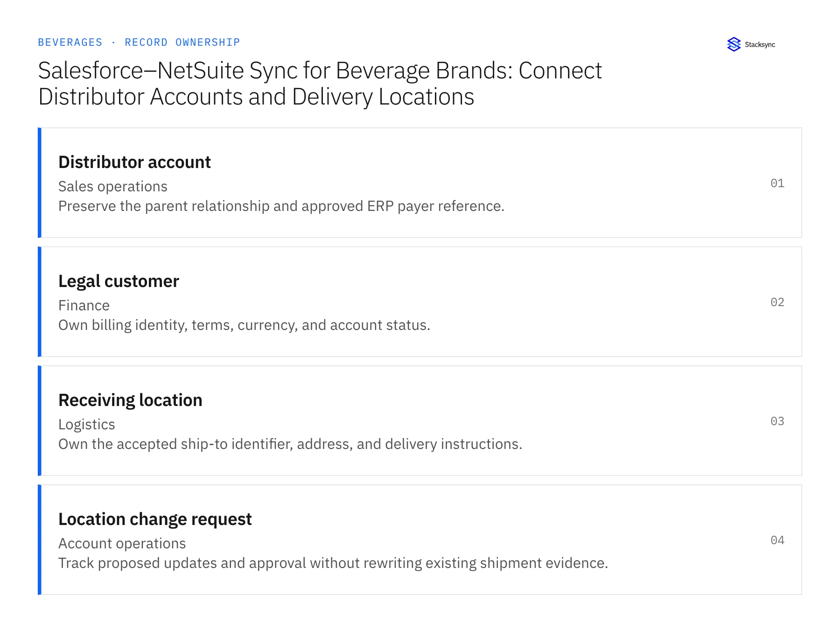Screen dimensions: 840x630
Task: Select 'Preserve the parent relationship' description
Action: click(281, 206)
